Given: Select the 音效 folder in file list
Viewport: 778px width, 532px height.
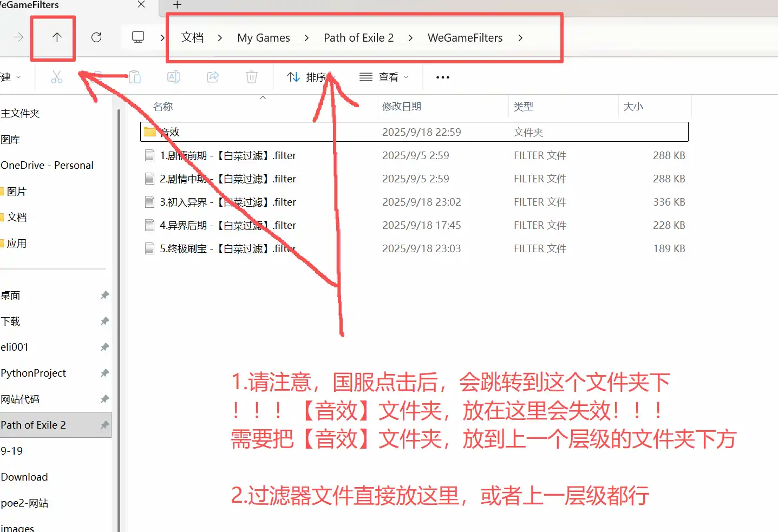Looking at the screenshot, I should click(169, 132).
